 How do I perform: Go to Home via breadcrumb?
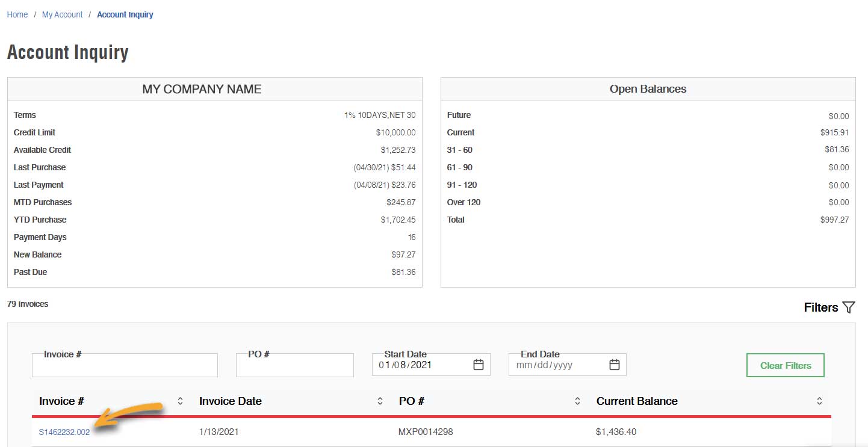pyautogui.click(x=17, y=14)
